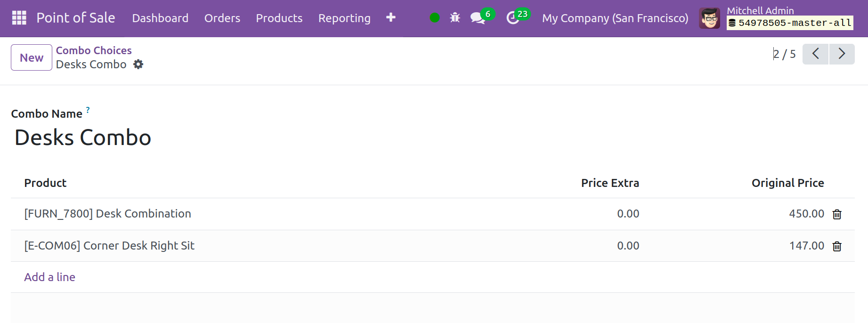
Task: Expand the Reporting menu
Action: click(x=344, y=18)
